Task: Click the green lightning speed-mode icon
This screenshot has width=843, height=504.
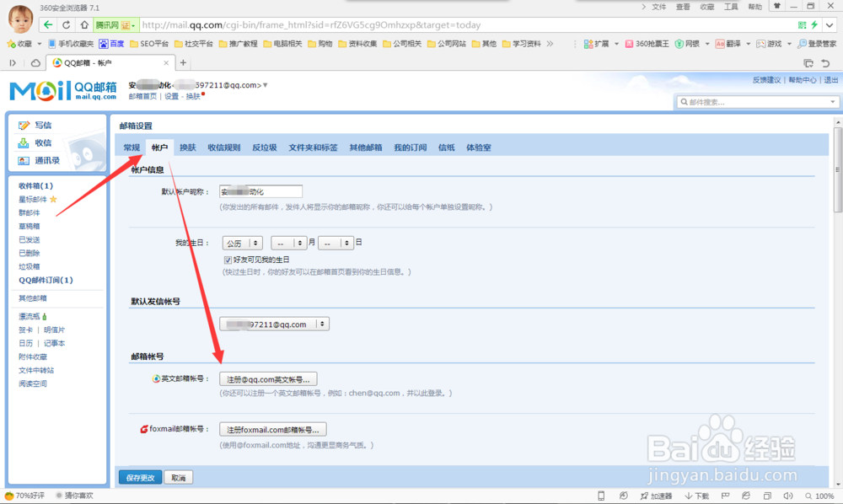Action: point(814,24)
